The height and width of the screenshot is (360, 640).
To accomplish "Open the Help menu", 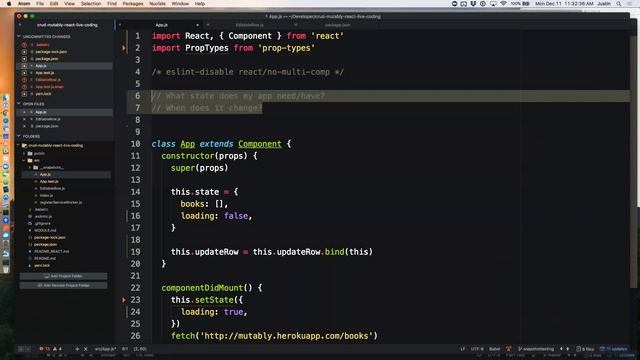I will pyautogui.click(x=200, y=4).
